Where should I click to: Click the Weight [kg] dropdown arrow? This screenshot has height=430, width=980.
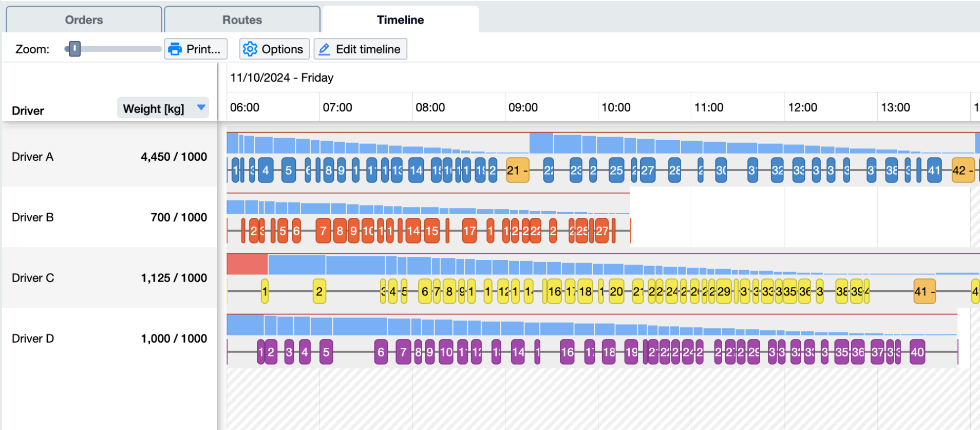point(201,107)
